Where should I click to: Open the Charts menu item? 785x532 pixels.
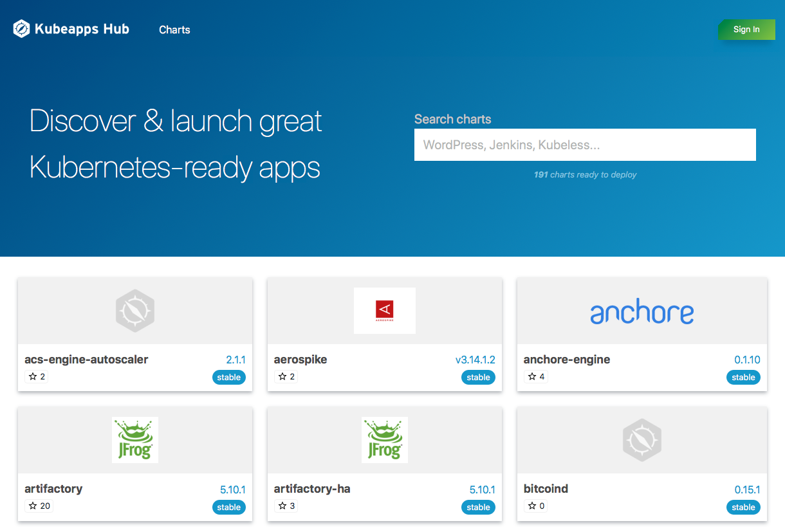coord(174,30)
